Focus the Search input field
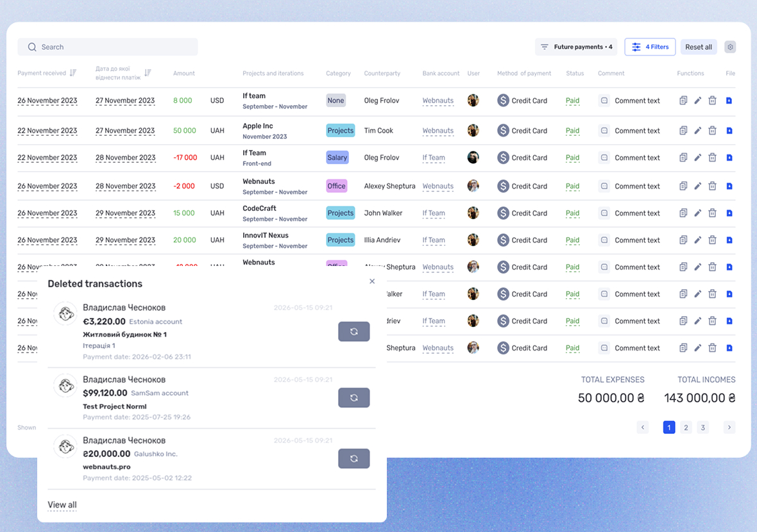Image resolution: width=757 pixels, height=532 pixels. tap(108, 47)
